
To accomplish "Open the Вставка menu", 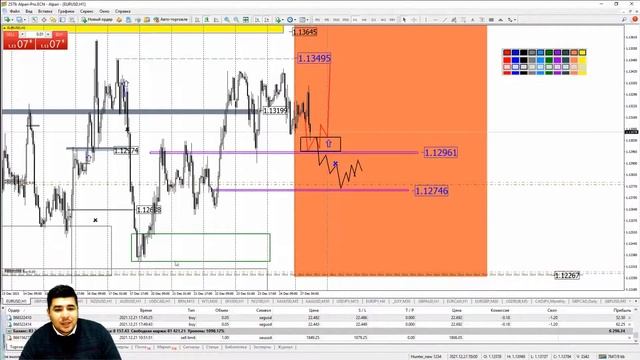I will [x=45, y=11].
